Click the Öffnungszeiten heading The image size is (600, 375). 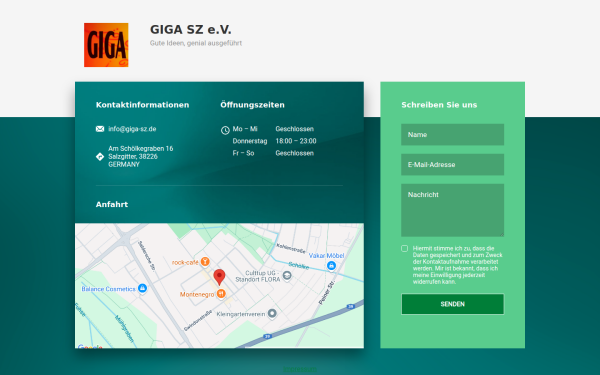(x=252, y=105)
